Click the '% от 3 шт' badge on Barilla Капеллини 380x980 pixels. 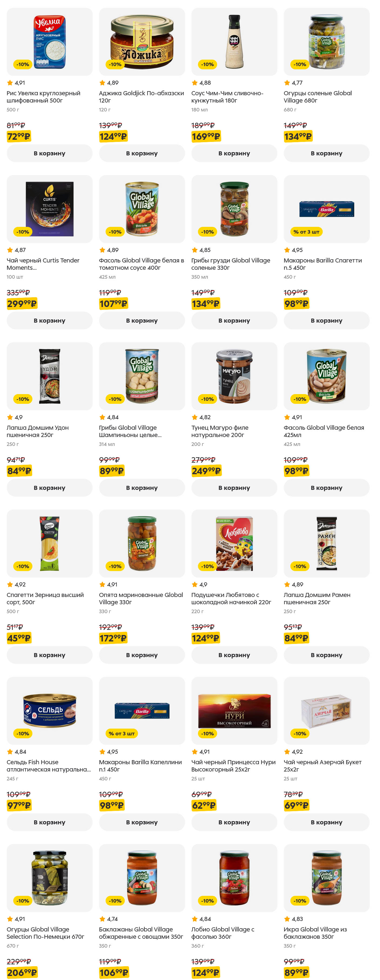tap(122, 733)
